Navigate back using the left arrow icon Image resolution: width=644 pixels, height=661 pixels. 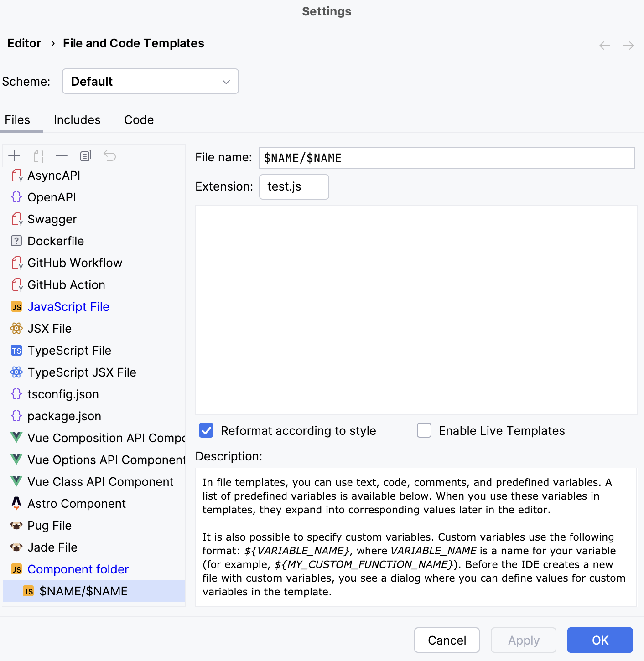[604, 45]
